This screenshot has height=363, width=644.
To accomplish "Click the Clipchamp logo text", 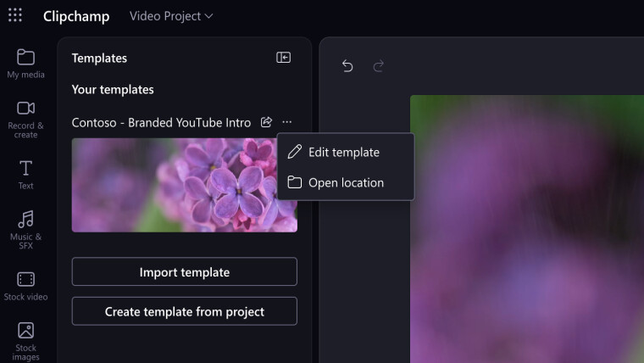I will 76,16.
